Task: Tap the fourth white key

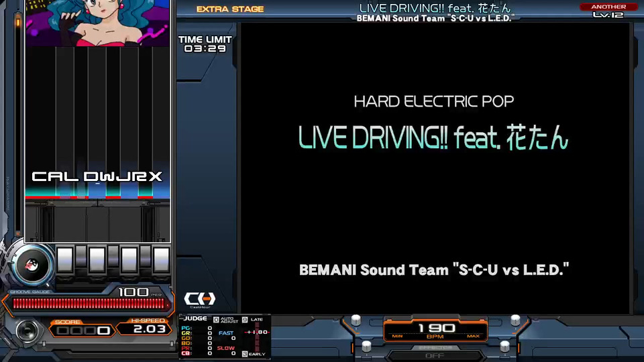Action: (x=161, y=260)
